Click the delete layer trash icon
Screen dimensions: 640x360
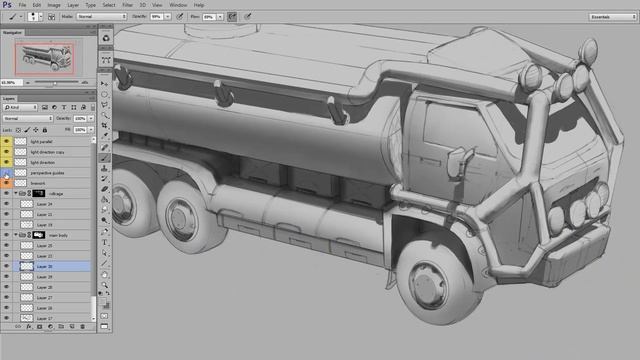point(82,327)
